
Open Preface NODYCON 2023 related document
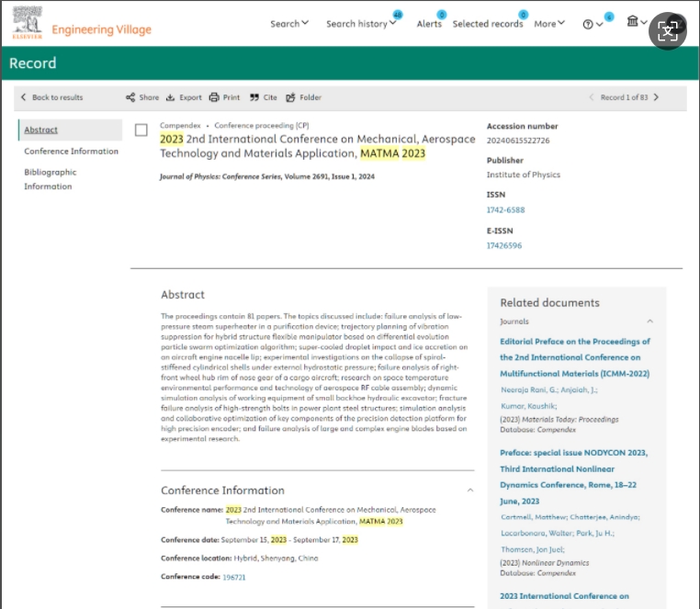point(573,477)
